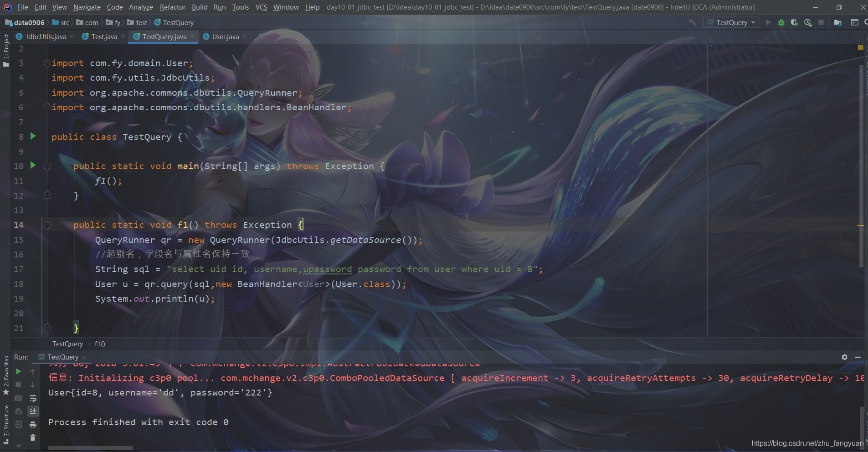868x452 pixels.
Task: Close the User.java editor tab
Action: click(x=244, y=36)
